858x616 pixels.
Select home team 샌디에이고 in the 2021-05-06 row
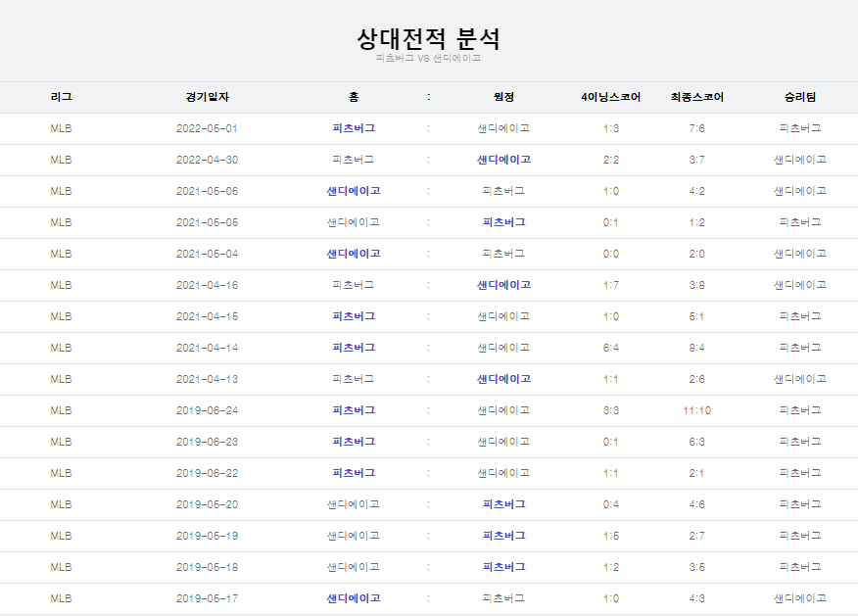pyautogui.click(x=354, y=191)
